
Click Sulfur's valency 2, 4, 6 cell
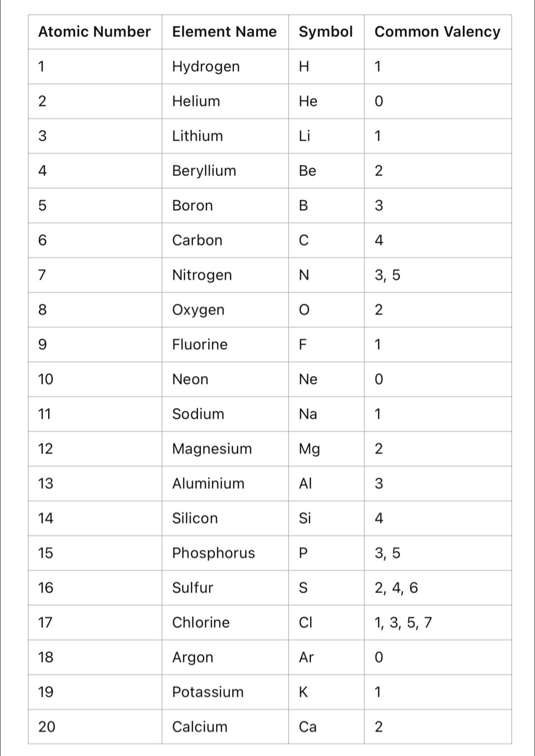point(438,588)
